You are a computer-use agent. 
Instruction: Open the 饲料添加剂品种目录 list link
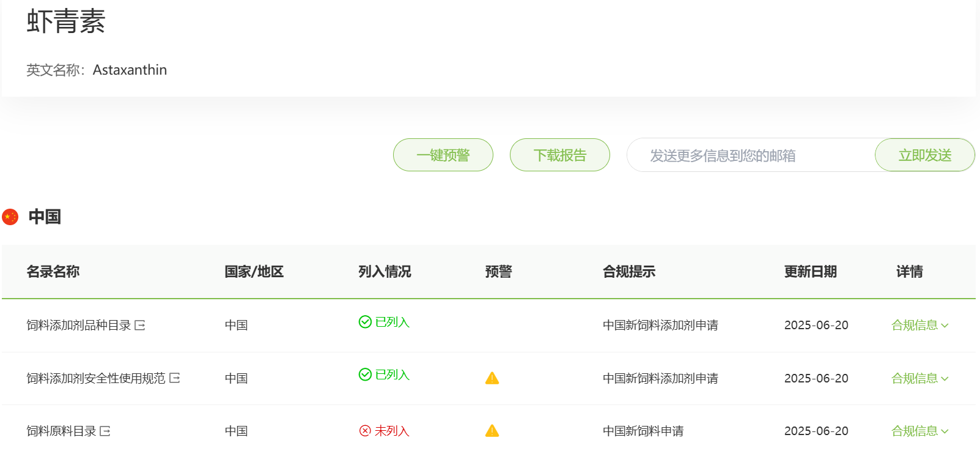coord(79,325)
